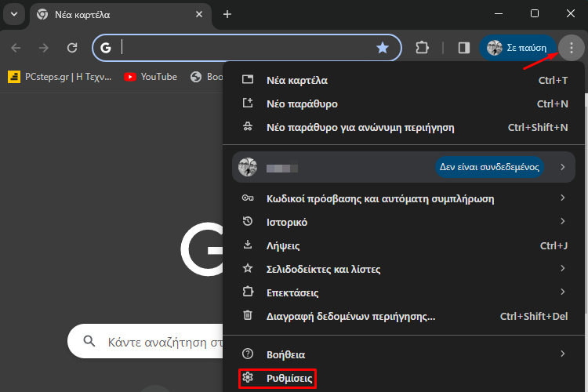Close the Νέα καρτέλα tab
This screenshot has height=392, width=588.
point(199,14)
